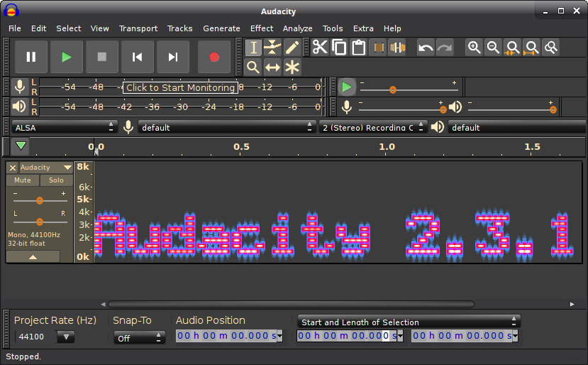
Task: Start recording with the red Record button
Action: pos(214,57)
